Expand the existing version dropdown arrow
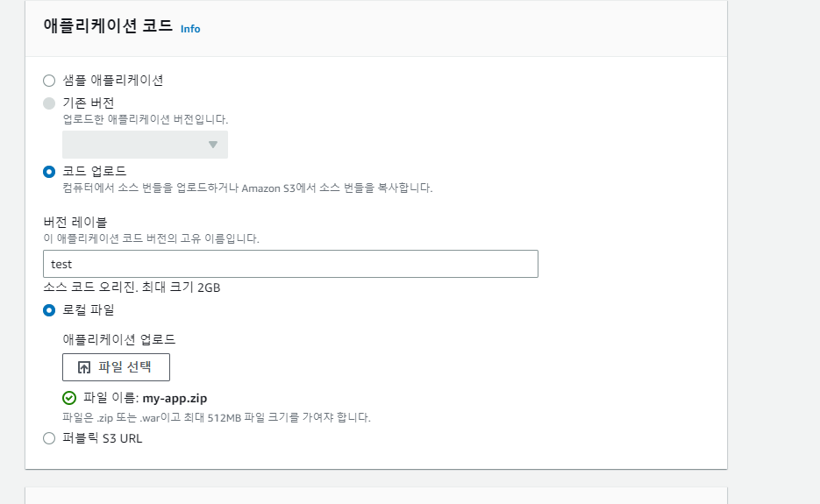 point(213,145)
